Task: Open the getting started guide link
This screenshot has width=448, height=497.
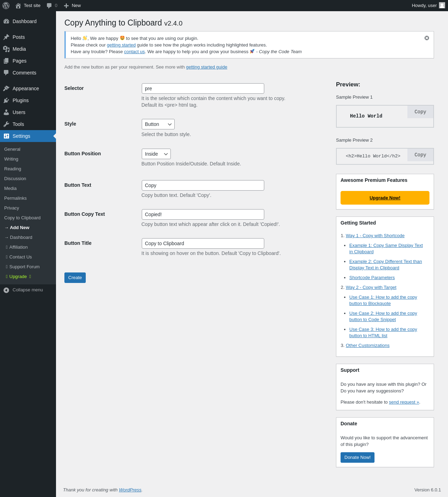Action: coord(206,67)
